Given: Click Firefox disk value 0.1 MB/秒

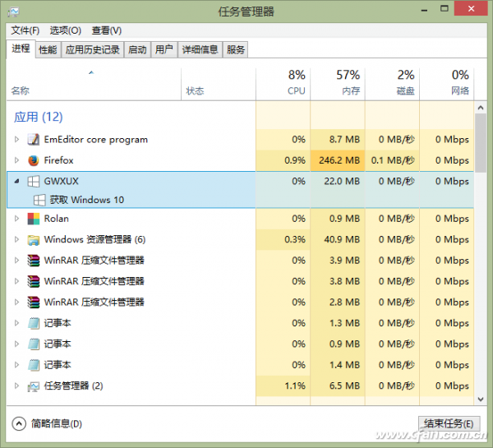Looking at the screenshot, I should 393,160.
